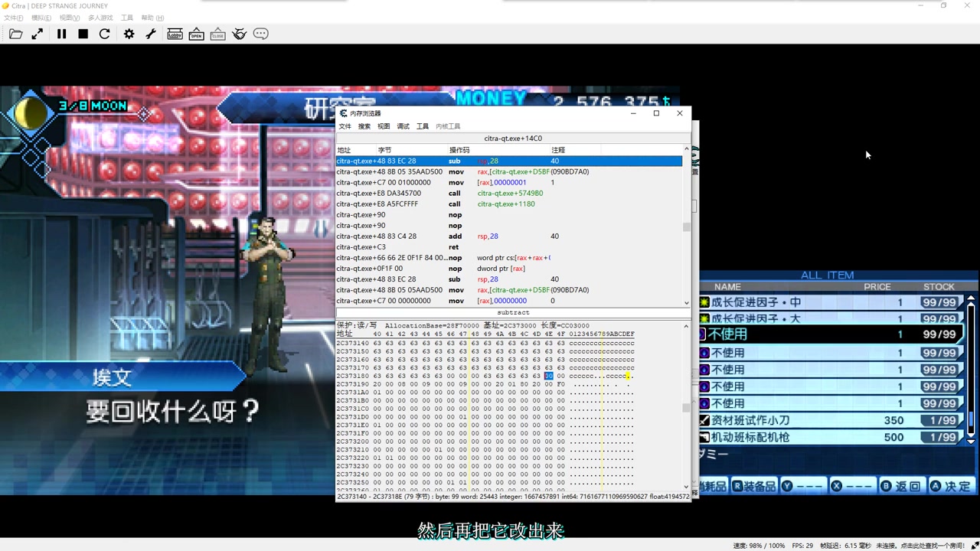The height and width of the screenshot is (551, 980).
Task: Click the 未连接 multiplayer status text
Action: point(920,546)
